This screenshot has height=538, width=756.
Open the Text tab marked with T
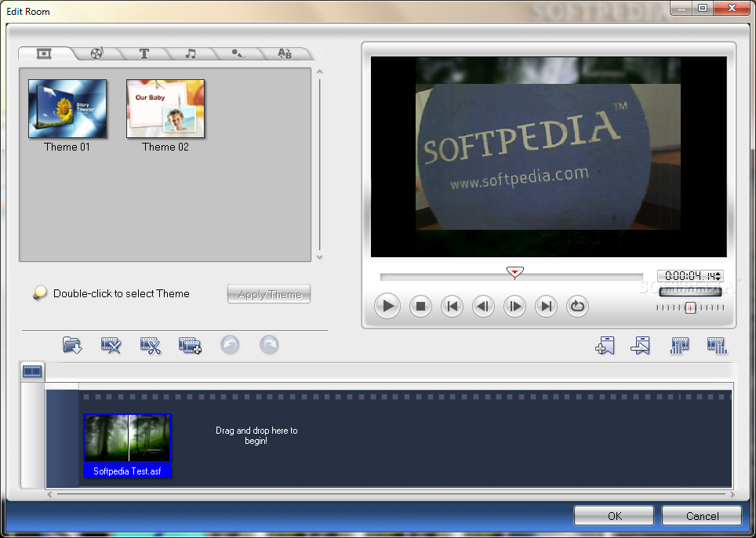[144, 53]
